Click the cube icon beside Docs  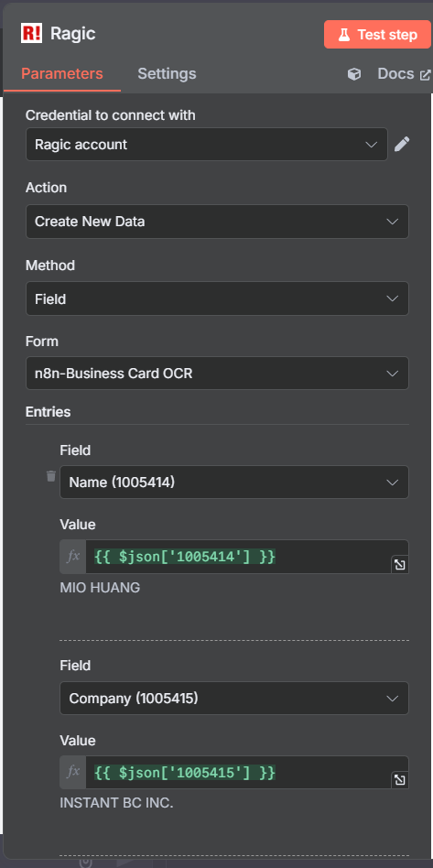coord(354,74)
